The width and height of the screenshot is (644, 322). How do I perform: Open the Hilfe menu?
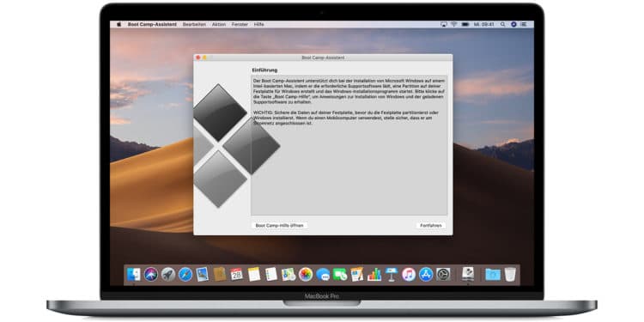pos(258,24)
